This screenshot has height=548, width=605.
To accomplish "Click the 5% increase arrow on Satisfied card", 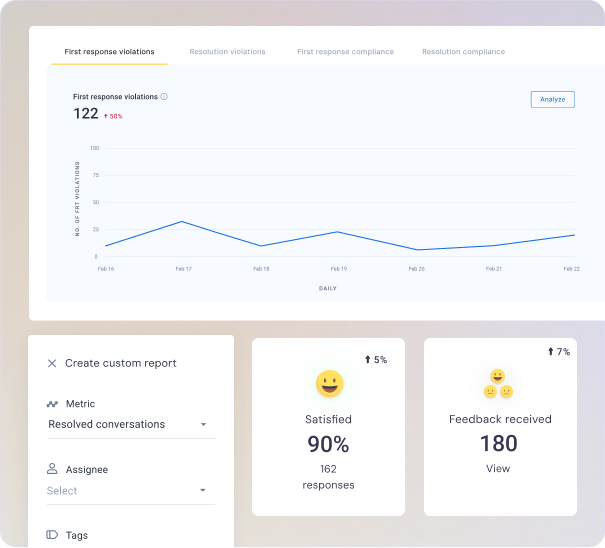I will [368, 360].
